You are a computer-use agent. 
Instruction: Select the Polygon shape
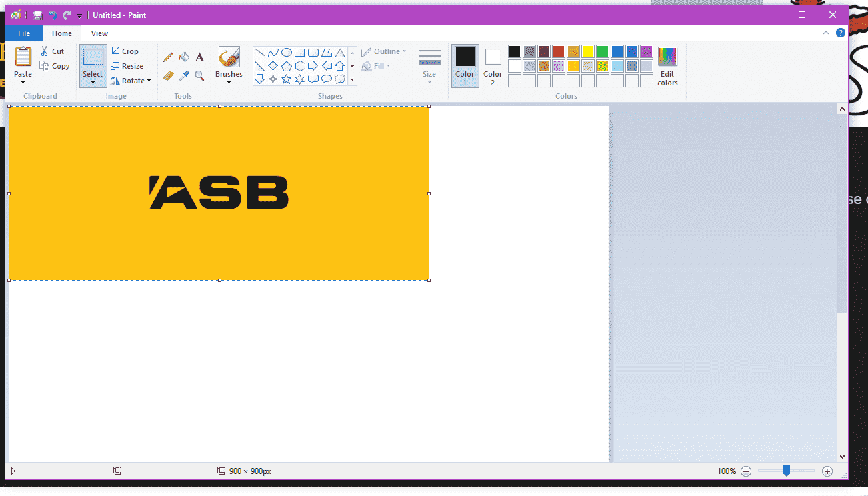click(327, 53)
